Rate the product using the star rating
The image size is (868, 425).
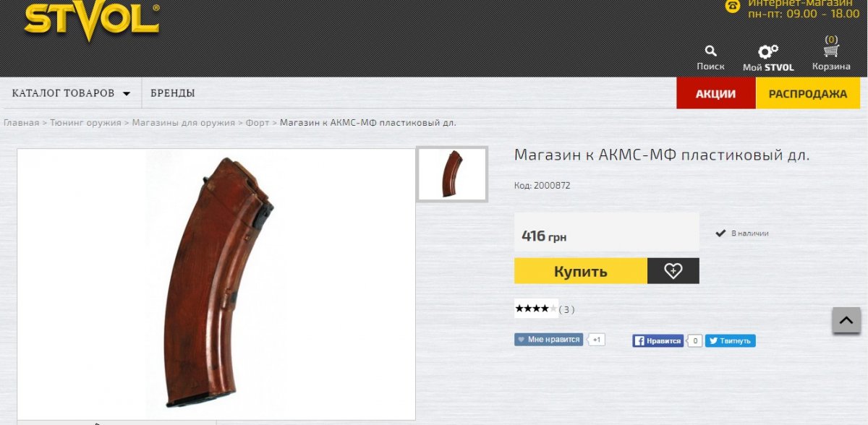pyautogui.click(x=536, y=309)
